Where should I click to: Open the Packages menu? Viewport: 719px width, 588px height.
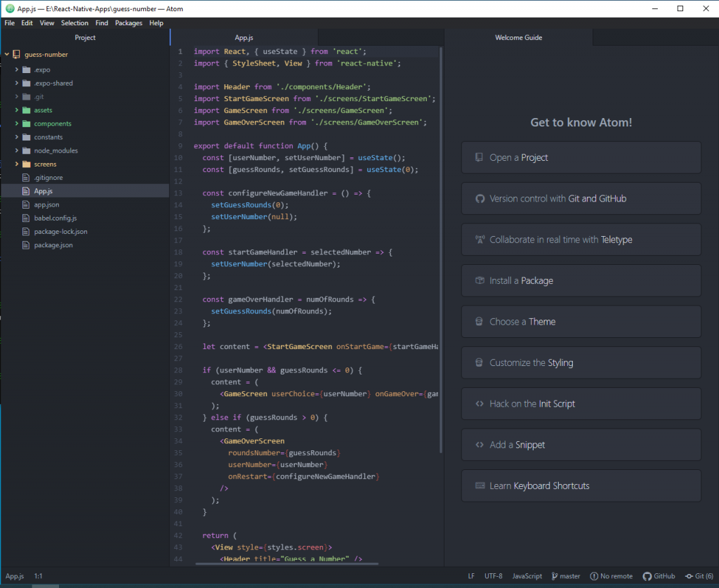coord(128,23)
